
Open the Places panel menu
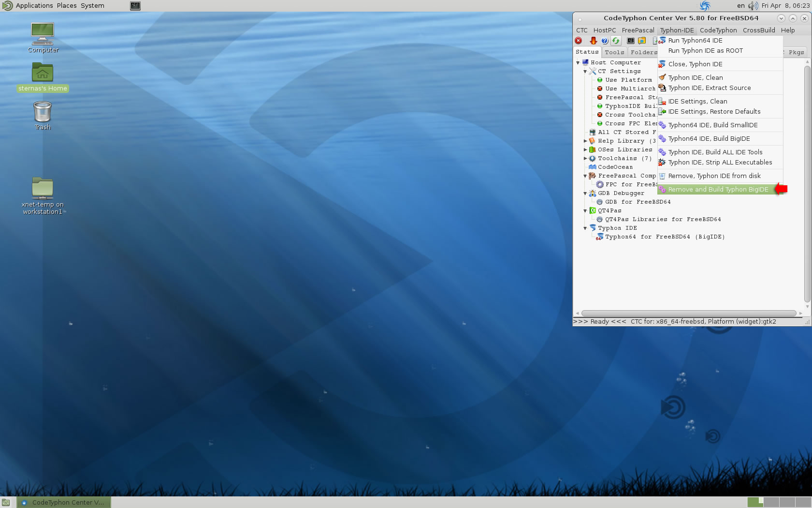(x=67, y=5)
